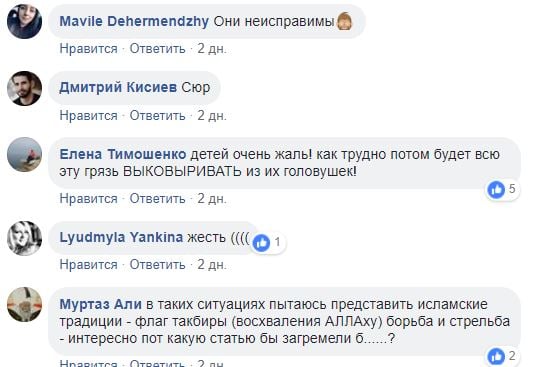Open Муртаз Али's profile picture
The height and width of the screenshot is (367, 560).
click(24, 305)
